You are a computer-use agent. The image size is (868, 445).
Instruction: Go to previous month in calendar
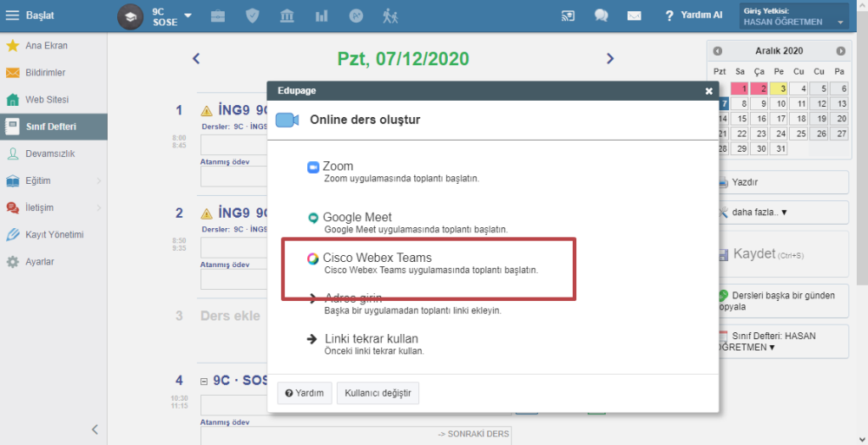(718, 51)
